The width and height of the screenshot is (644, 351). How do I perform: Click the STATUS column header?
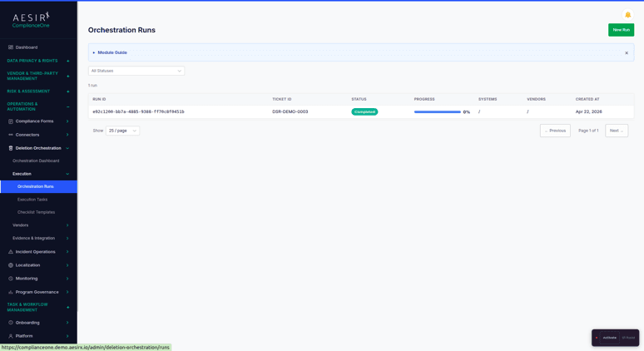pyautogui.click(x=359, y=99)
